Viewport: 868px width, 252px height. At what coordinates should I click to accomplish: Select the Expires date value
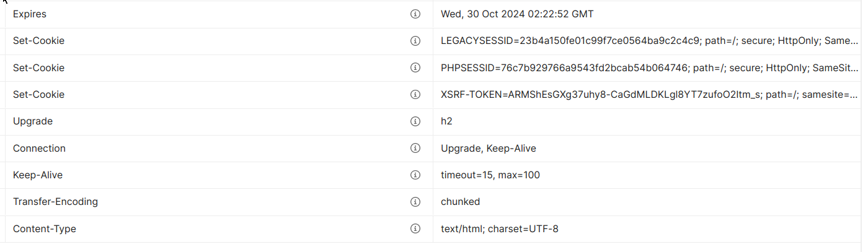517,14
